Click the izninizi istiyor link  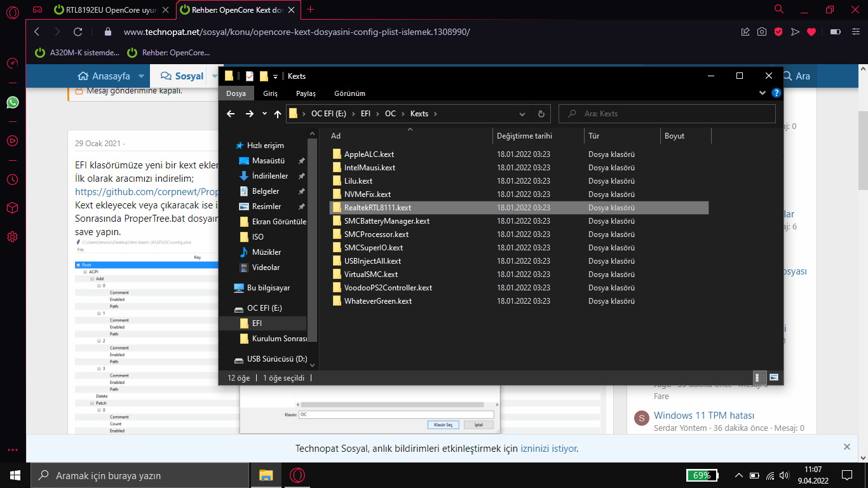pyautogui.click(x=548, y=449)
